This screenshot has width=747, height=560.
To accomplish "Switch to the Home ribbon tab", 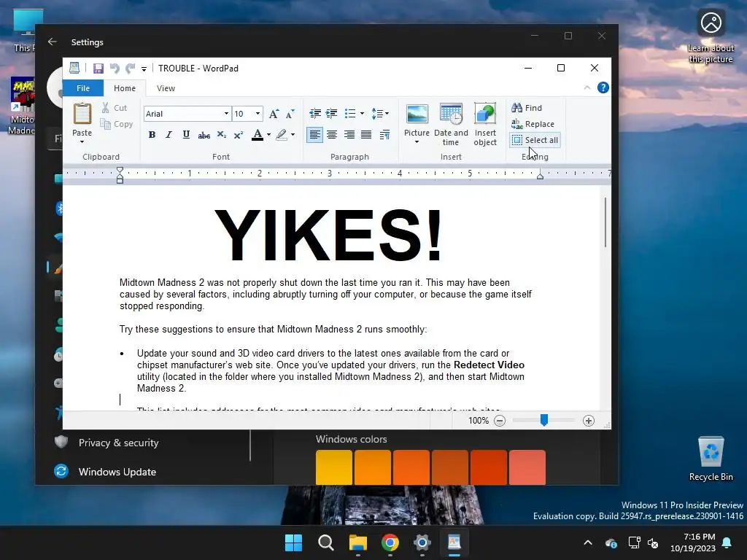I will click(x=124, y=88).
